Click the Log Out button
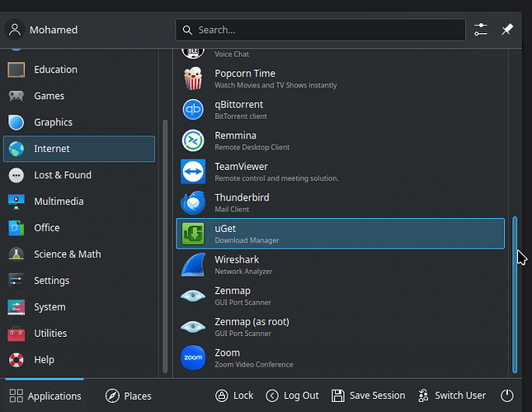Image resolution: width=532 pixels, height=412 pixels. click(x=292, y=395)
